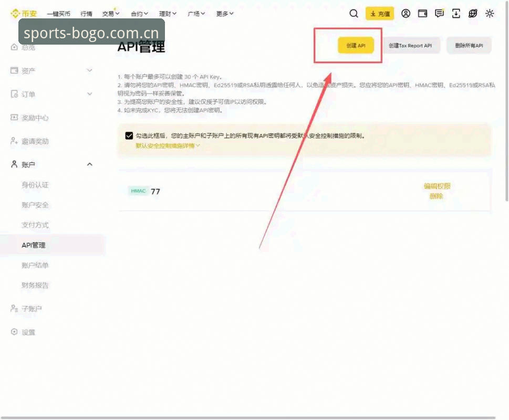Image resolution: width=509 pixels, height=420 pixels.
Task: Open the search magnifier icon
Action: point(354,13)
